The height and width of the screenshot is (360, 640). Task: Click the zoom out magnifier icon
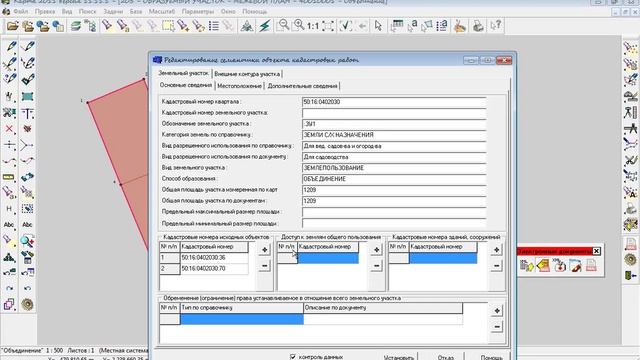click(x=283, y=26)
